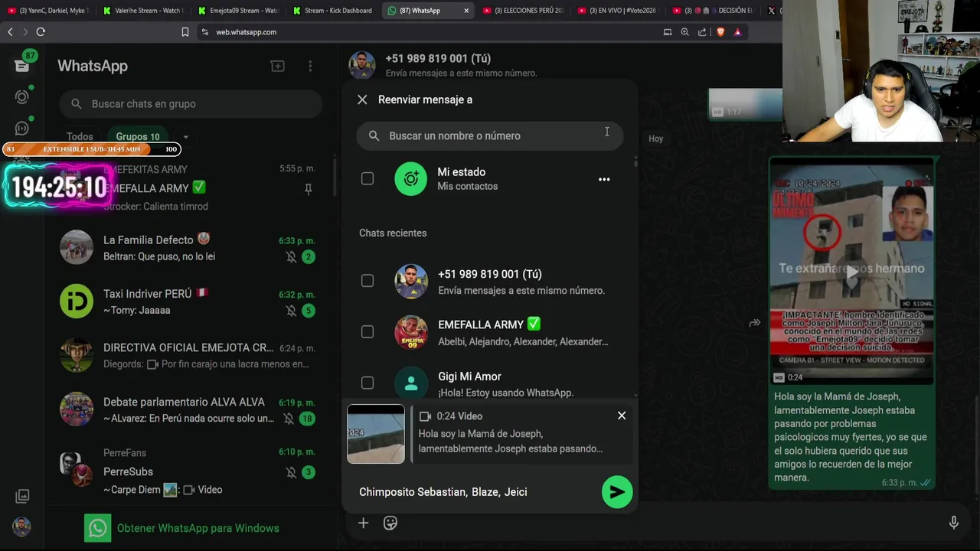Click the pinned icon on EMEFALLA ARMY chat

309,188
